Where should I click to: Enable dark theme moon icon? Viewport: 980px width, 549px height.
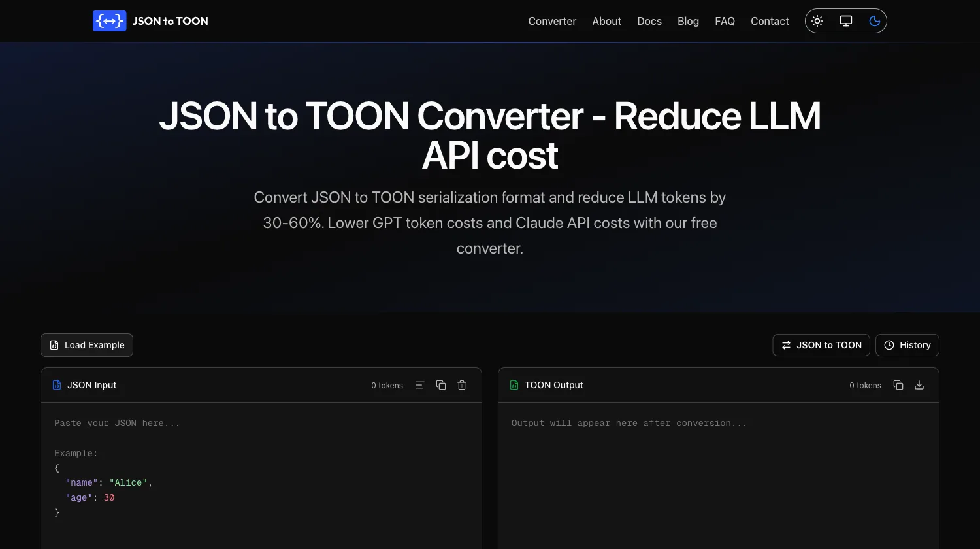[875, 21]
